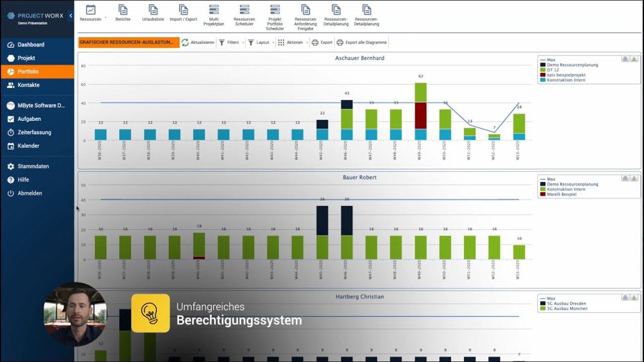Open Multi Projektplan view

pos(214,10)
